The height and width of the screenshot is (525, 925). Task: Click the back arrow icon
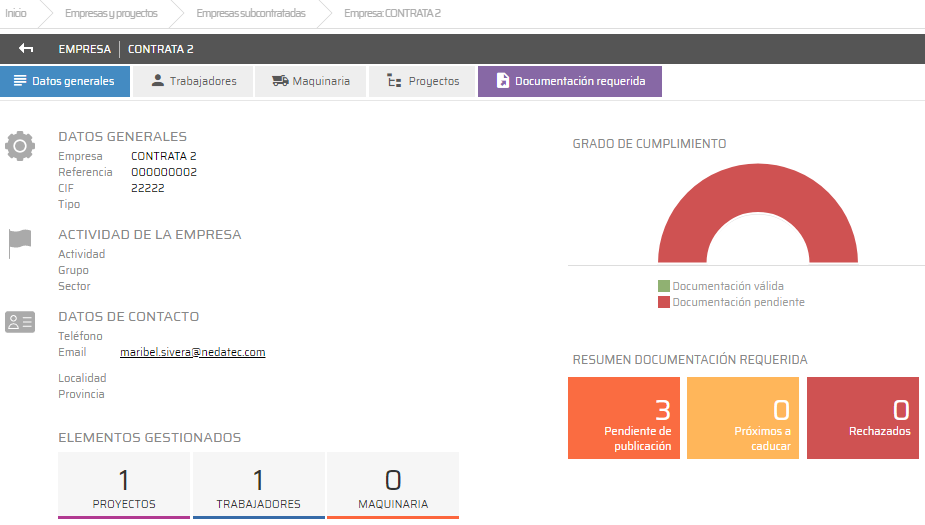26,49
